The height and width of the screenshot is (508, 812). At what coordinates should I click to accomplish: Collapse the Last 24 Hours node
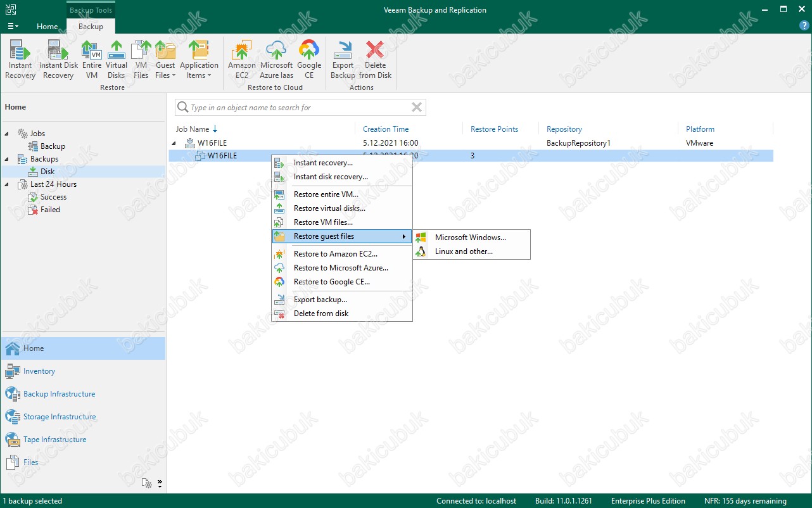pyautogui.click(x=8, y=184)
